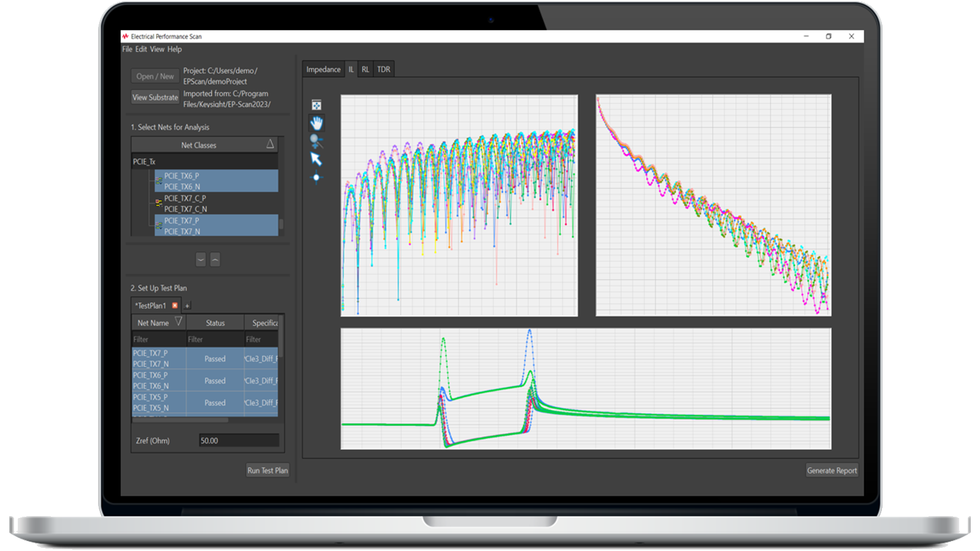Click the Generate Report button

[x=832, y=470]
